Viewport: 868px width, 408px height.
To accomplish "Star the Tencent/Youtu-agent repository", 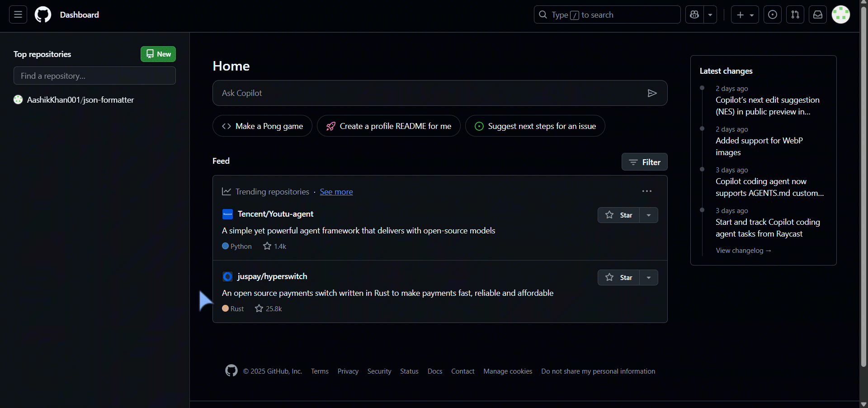I will 619,215.
